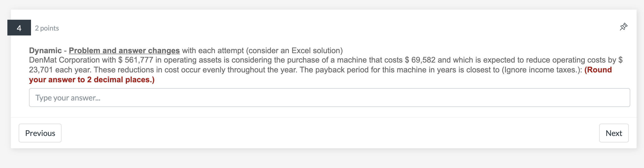Return to the previous question

[40, 133]
